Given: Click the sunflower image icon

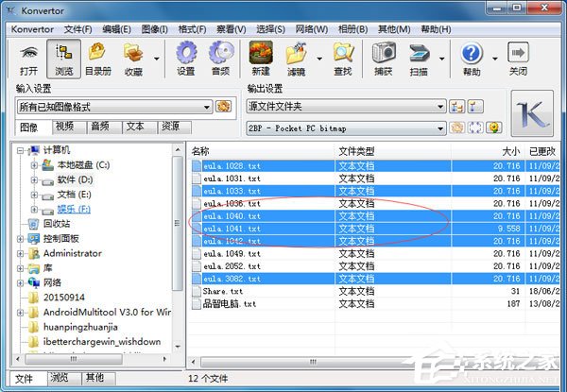Looking at the screenshot, I should 494,128.
